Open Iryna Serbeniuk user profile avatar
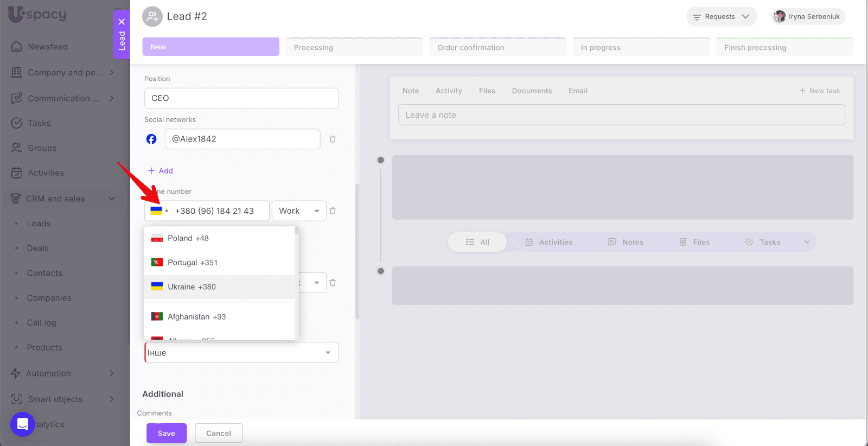868x446 pixels. (780, 17)
